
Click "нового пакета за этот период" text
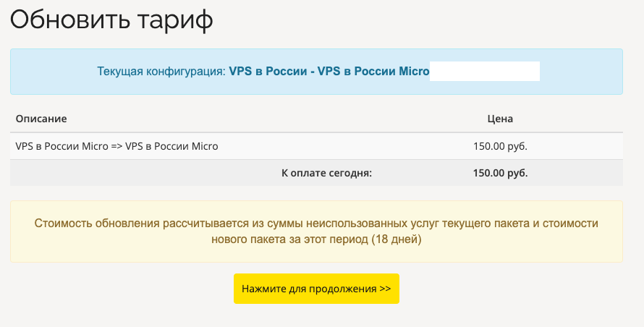pos(289,239)
